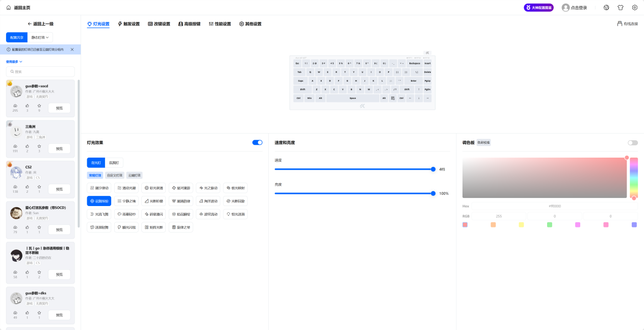Click the home icon beside 返回主页

pos(8,8)
